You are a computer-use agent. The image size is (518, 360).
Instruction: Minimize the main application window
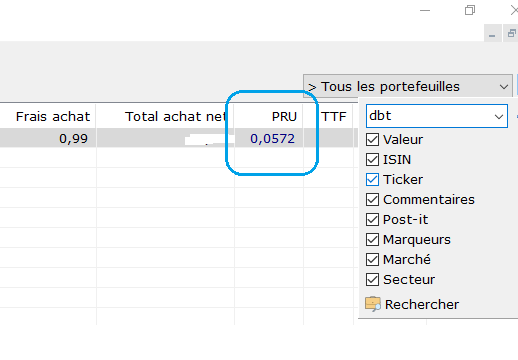[425, 11]
